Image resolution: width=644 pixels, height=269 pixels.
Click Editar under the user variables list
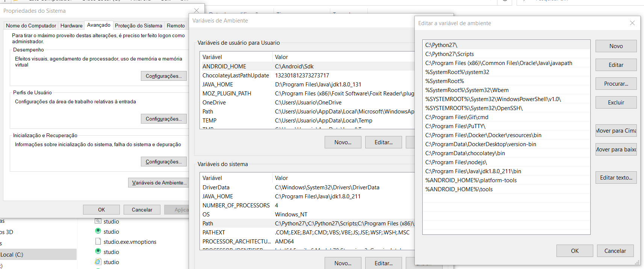tap(384, 142)
